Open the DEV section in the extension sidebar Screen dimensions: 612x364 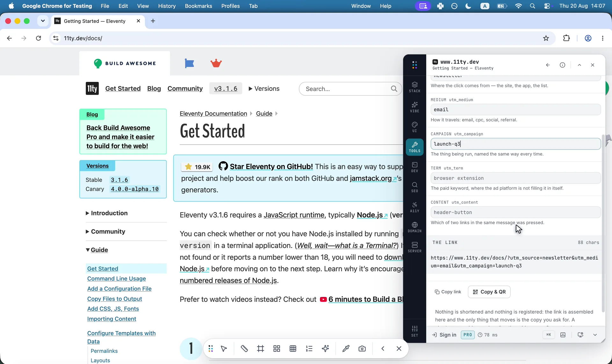click(414, 167)
